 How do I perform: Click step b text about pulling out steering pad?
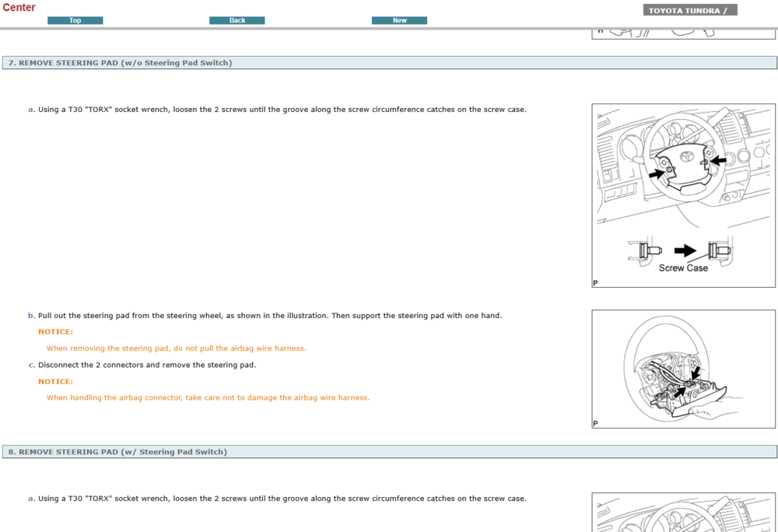click(270, 315)
